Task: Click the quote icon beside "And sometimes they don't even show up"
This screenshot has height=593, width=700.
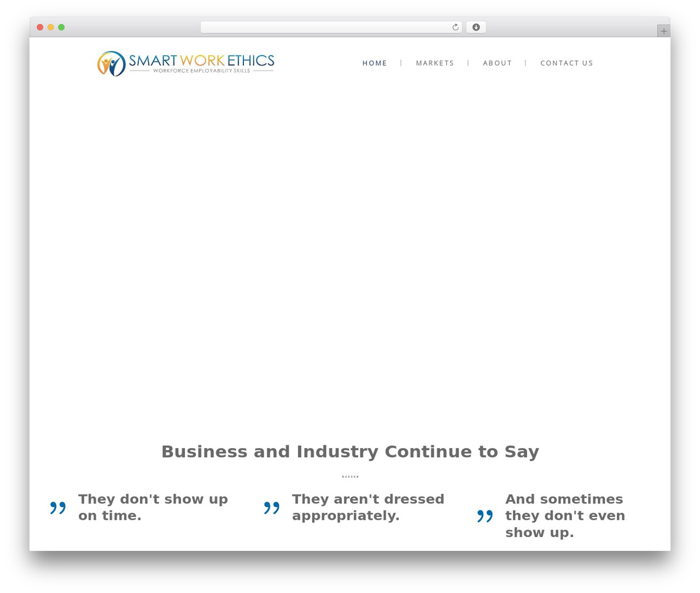Action: click(x=485, y=516)
